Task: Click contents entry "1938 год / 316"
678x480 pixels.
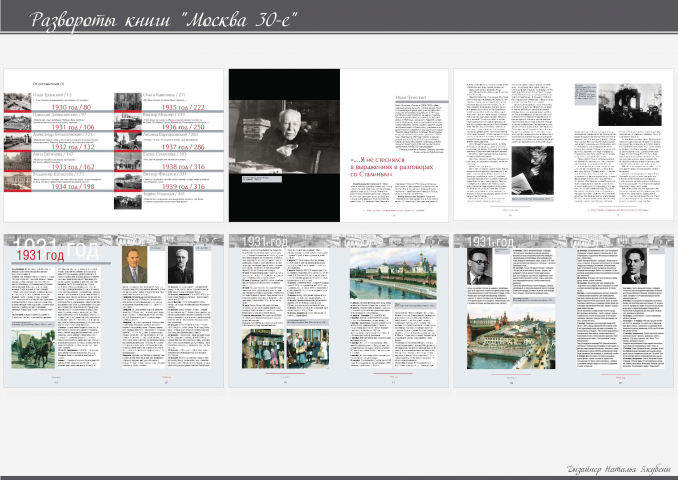Action: [183, 167]
